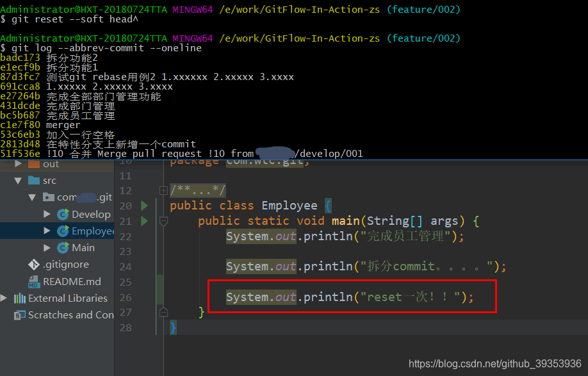
Task: Click commit hash bc5b687 in terminal
Action: [20, 115]
